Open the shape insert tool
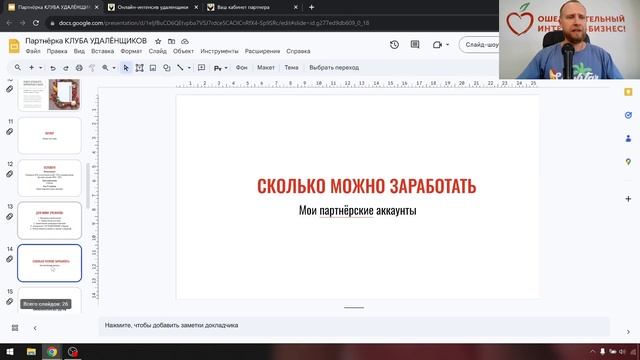This screenshot has width=640, height=360. [167, 68]
